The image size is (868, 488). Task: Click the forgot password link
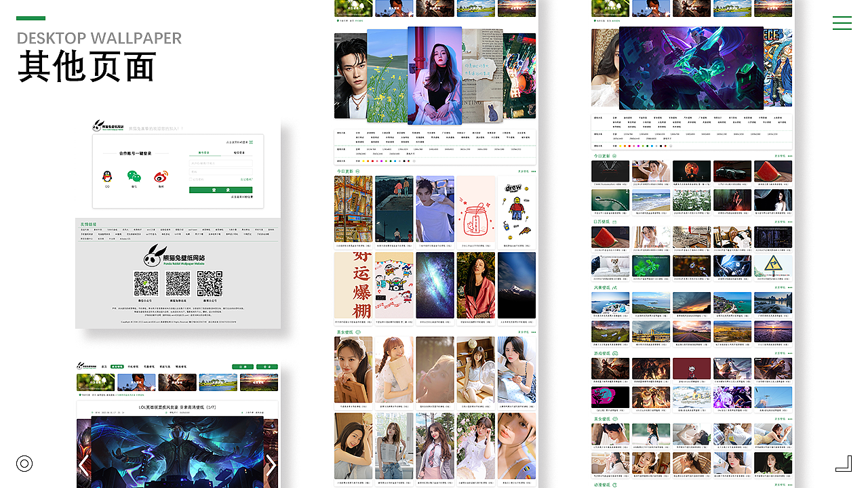(x=246, y=180)
